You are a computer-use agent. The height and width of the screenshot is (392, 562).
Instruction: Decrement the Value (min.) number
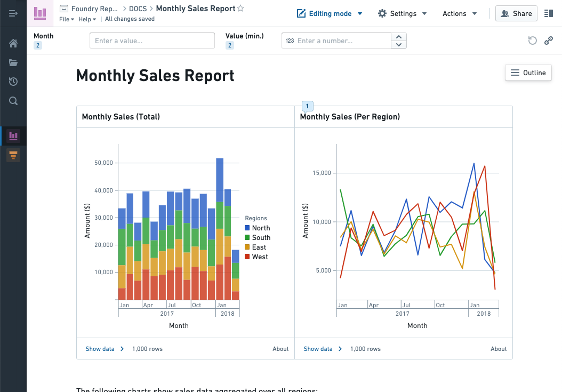[x=398, y=45]
